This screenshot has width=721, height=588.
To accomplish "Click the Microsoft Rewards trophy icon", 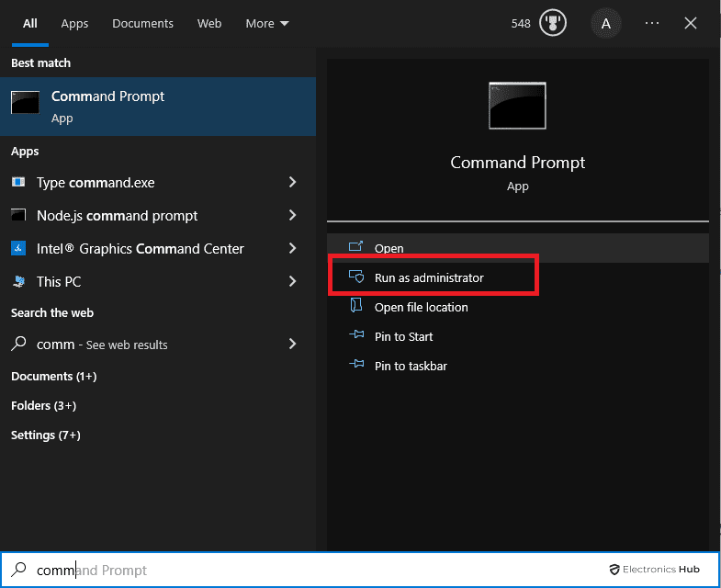I will [552, 23].
